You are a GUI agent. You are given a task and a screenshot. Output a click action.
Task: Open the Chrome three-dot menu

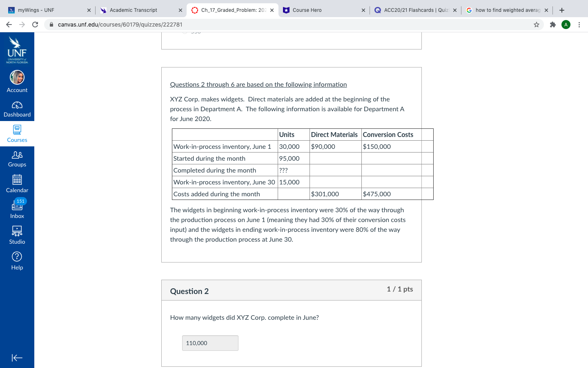(x=579, y=25)
